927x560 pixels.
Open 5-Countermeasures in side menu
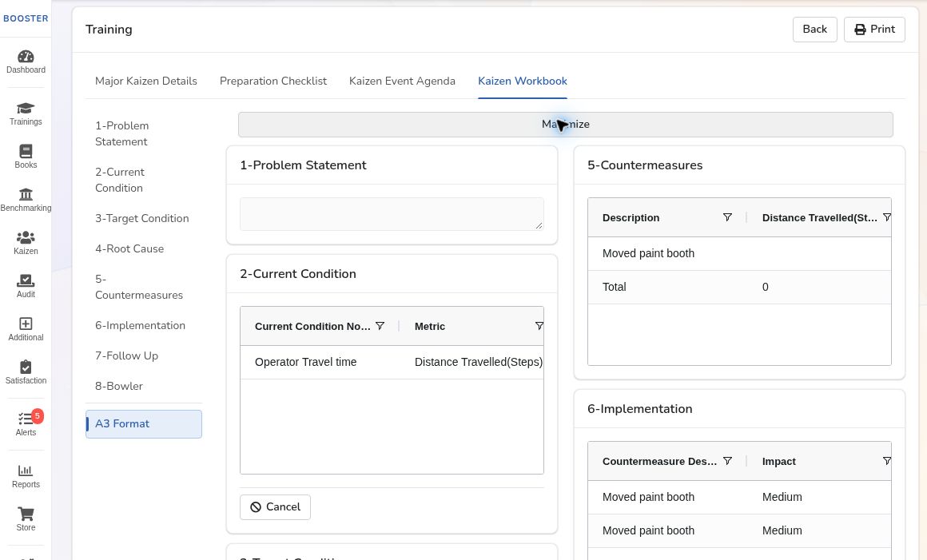coord(144,287)
